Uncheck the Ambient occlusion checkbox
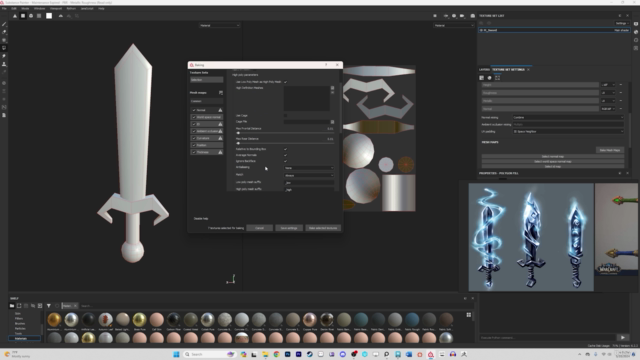 point(194,131)
